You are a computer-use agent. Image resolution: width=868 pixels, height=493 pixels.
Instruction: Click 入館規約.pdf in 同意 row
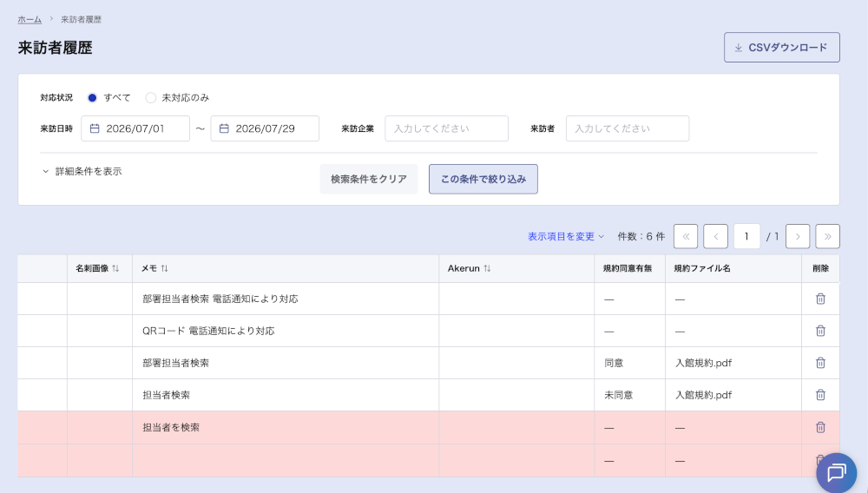coord(703,363)
